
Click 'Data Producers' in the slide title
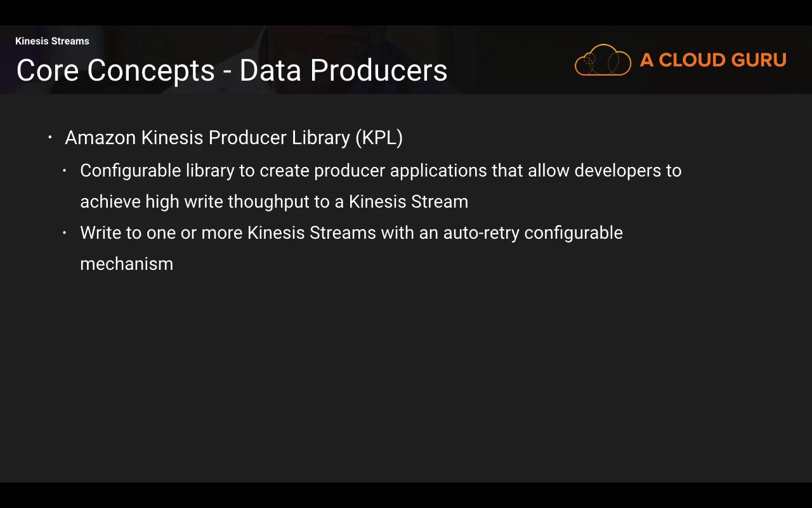(343, 70)
